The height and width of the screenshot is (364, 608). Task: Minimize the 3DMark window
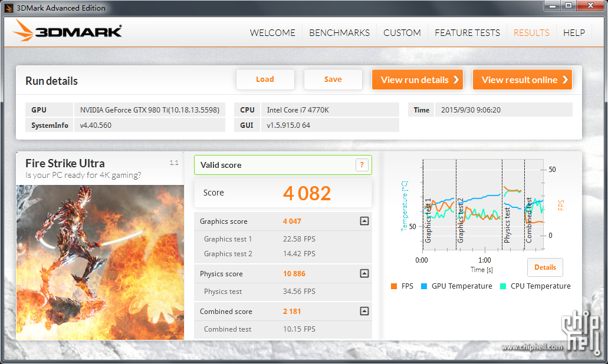(553, 5)
